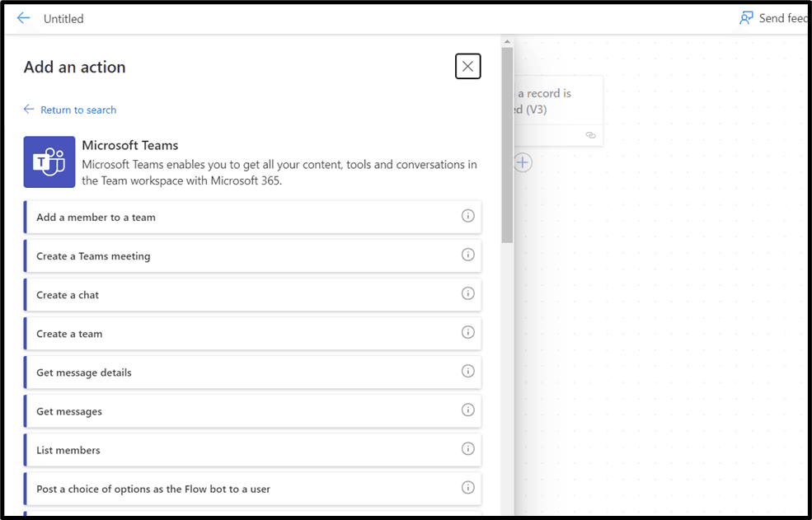Click the action panel vertical scrollbar thumb
812x520 pixels.
click(x=507, y=144)
